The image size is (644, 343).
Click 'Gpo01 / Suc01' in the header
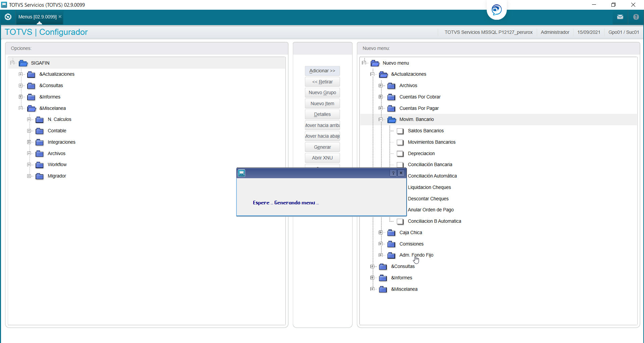(624, 32)
